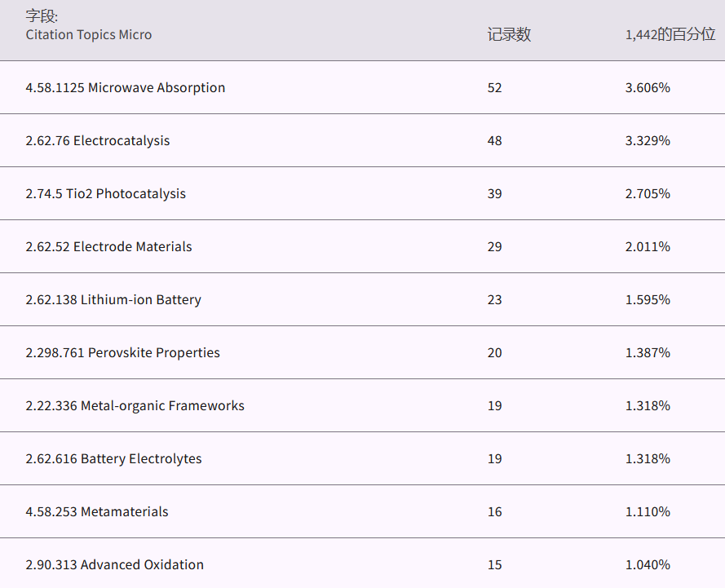The height and width of the screenshot is (588, 725).
Task: Pick the 2.22.336 Metal-organic Frameworks topic
Action: coord(135,405)
